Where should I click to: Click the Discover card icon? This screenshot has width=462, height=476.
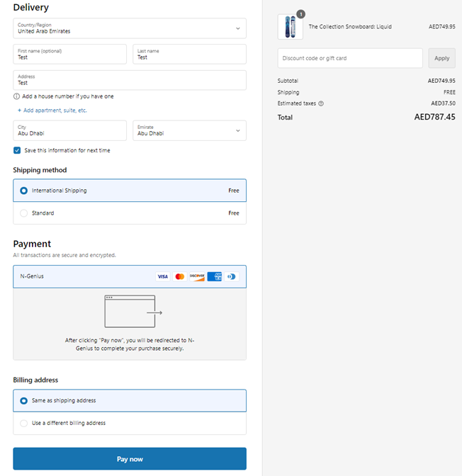point(197,276)
